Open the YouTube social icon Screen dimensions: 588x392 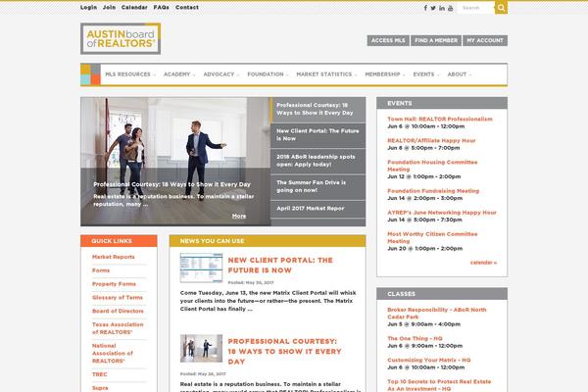coord(450,7)
